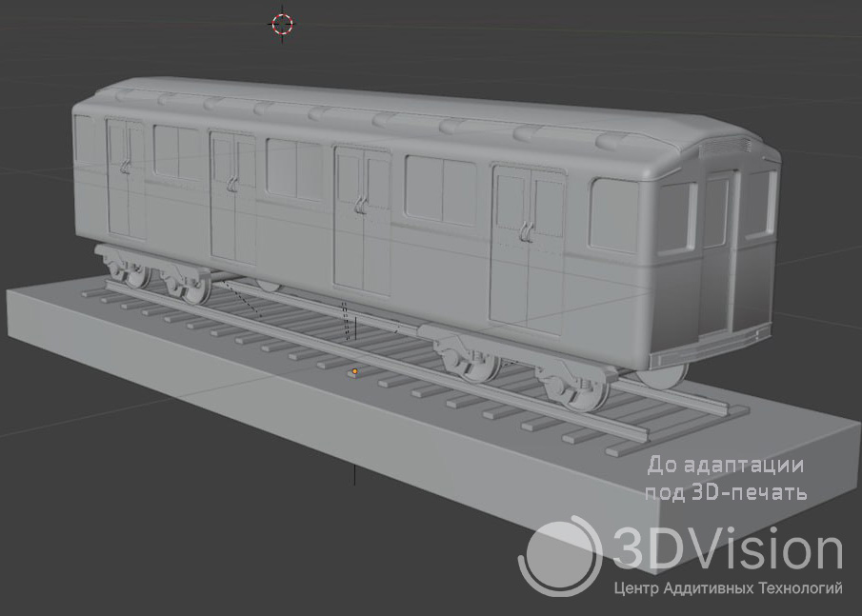The height and width of the screenshot is (616, 862).
Task: Click the 3DVision brand name text
Action: [728, 551]
